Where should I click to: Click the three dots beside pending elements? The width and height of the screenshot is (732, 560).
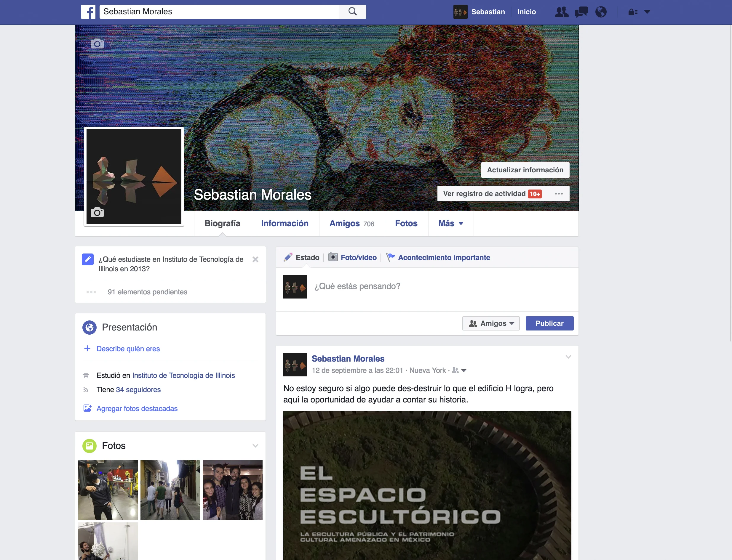91,292
